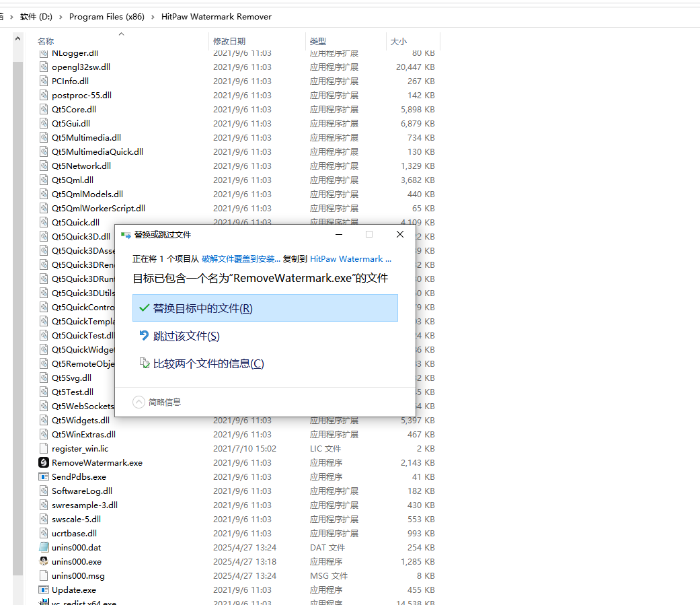Replace the file in the destination
Image resolution: width=700 pixels, height=605 pixels.
pyautogui.click(x=265, y=308)
